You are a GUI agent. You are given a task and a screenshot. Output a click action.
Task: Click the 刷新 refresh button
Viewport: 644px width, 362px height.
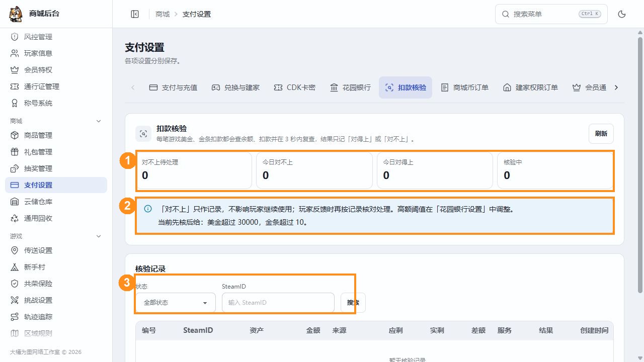pos(601,134)
